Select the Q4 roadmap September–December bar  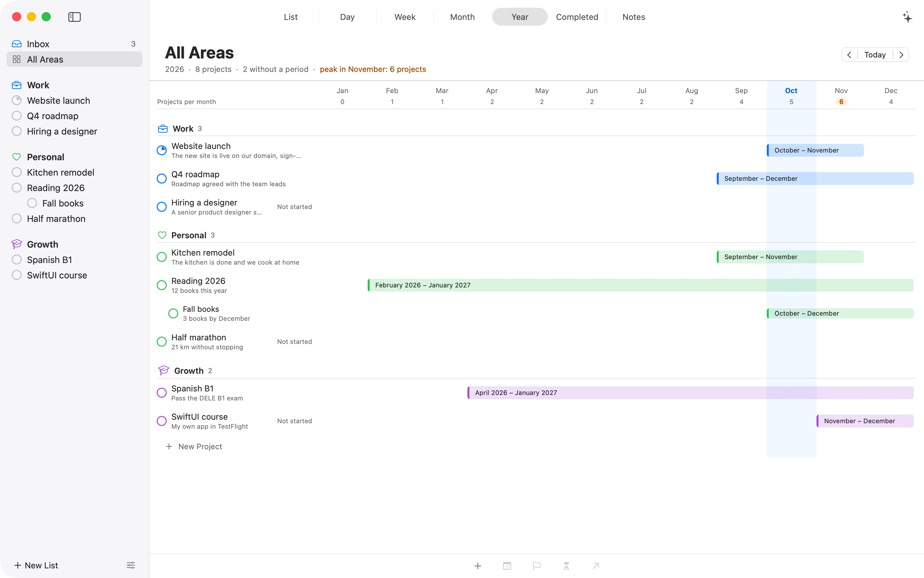point(815,179)
